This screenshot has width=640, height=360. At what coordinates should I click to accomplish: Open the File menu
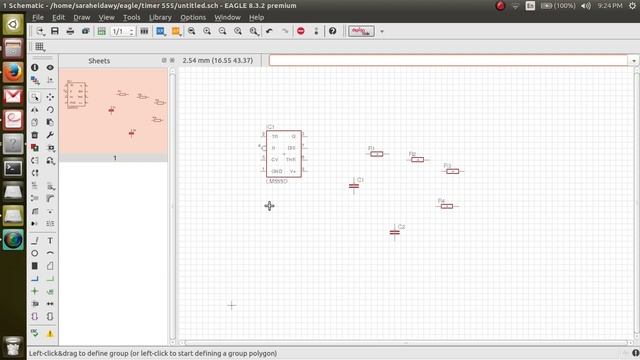[x=38, y=18]
